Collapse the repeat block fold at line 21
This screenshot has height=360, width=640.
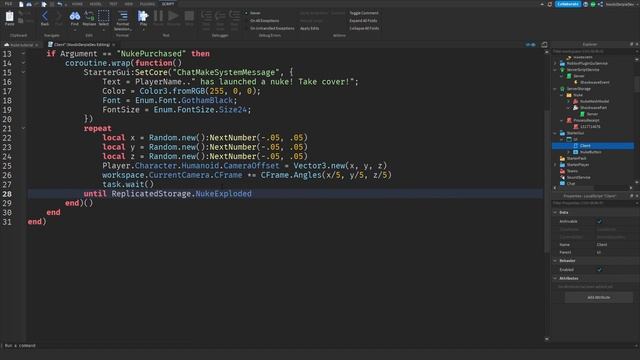(x=23, y=128)
